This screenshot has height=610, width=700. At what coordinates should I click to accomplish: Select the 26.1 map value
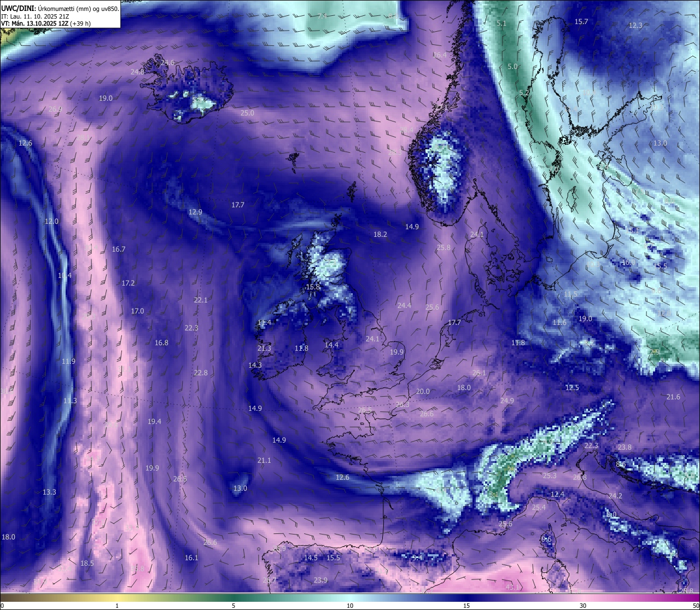click(479, 373)
